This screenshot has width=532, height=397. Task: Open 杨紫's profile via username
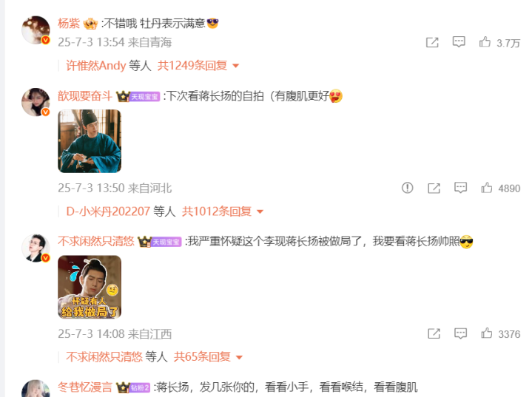tap(69, 24)
